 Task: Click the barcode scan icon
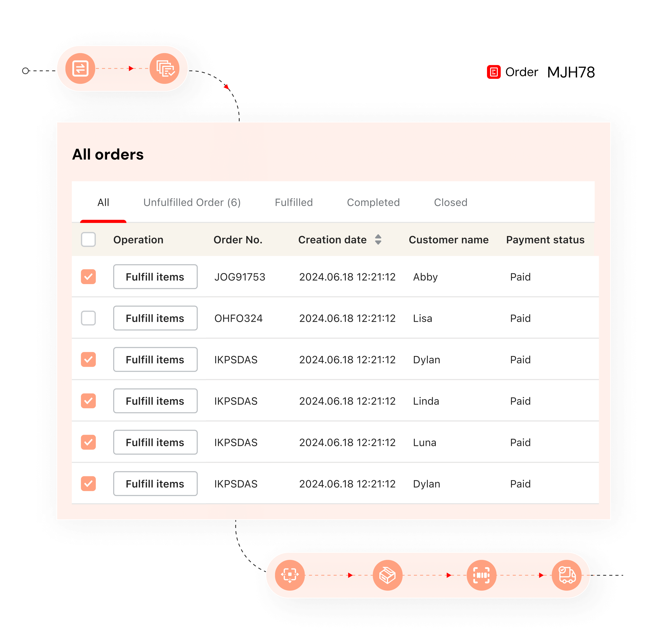(x=481, y=575)
